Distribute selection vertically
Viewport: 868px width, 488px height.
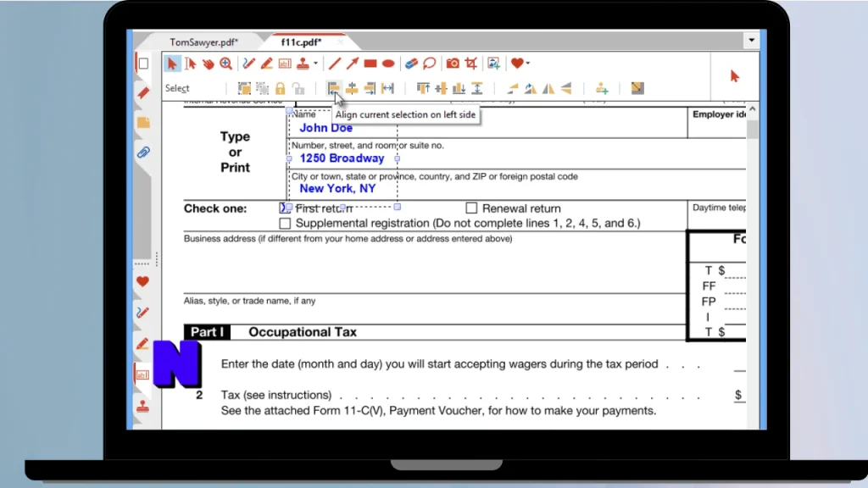477,88
